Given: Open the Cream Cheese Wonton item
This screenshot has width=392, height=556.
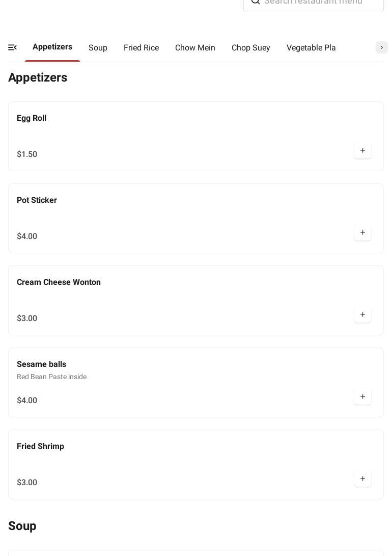Looking at the screenshot, I should pos(59,282).
